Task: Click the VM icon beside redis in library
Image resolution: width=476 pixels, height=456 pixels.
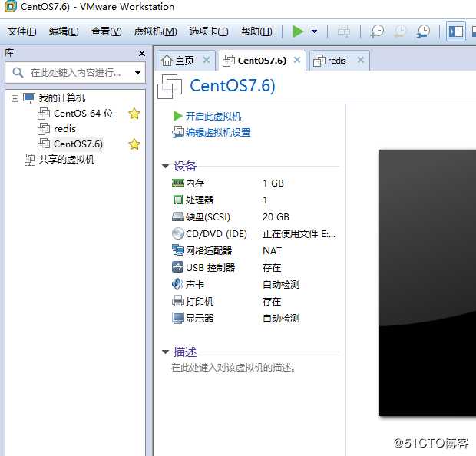Action: 44,129
